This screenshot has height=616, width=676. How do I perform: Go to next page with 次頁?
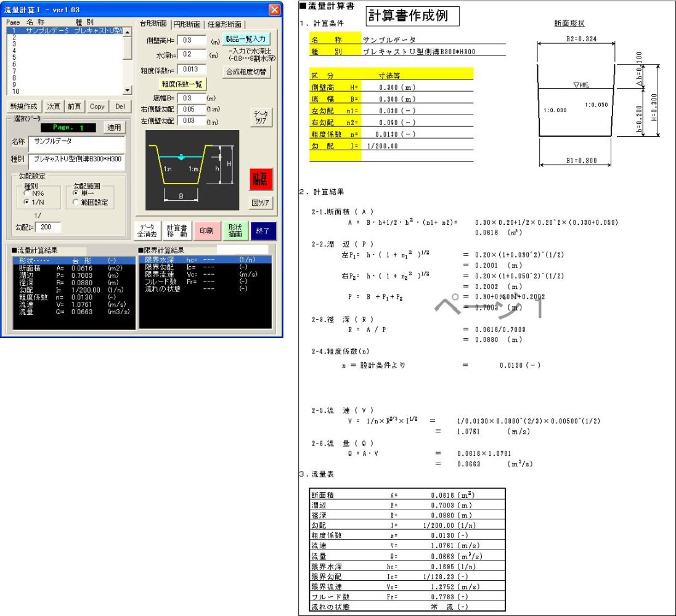pos(54,107)
